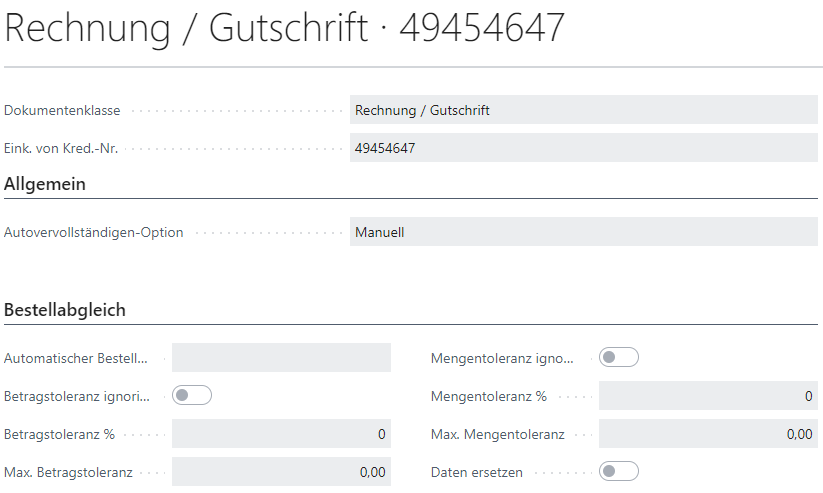Image resolution: width=823 pixels, height=493 pixels.
Task: Click the Betragstoleranz % input field
Action: tap(281, 434)
